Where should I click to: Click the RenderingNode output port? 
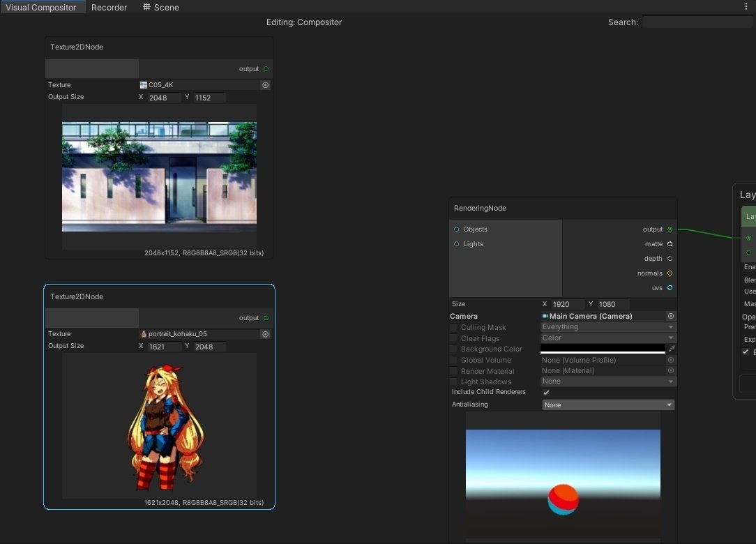670,229
